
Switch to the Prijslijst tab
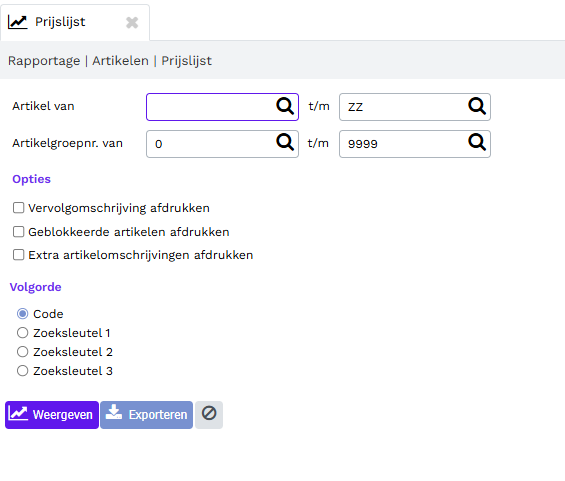point(60,22)
